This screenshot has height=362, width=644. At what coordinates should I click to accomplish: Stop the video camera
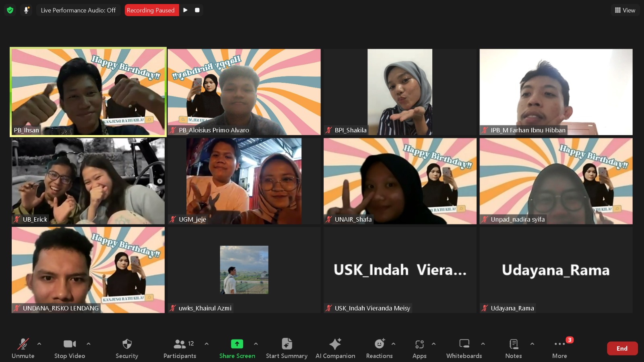coord(70,348)
